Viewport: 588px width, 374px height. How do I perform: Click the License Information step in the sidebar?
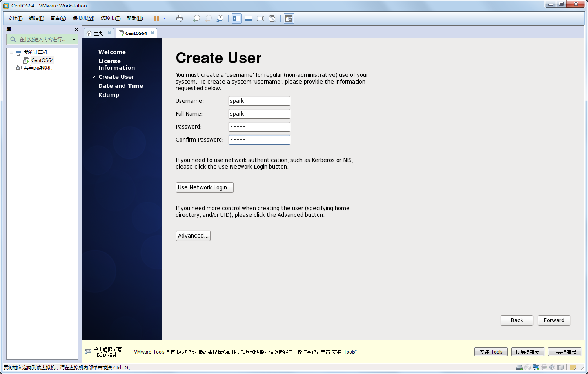tap(116, 64)
